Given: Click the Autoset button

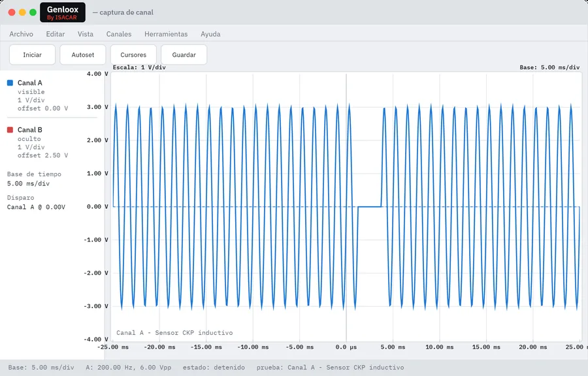Looking at the screenshot, I should tap(83, 55).
